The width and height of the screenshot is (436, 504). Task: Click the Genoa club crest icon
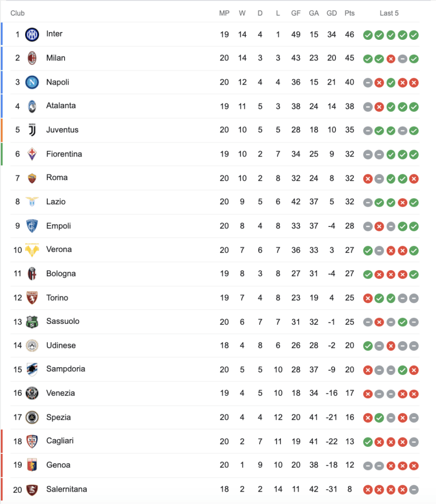(32, 465)
